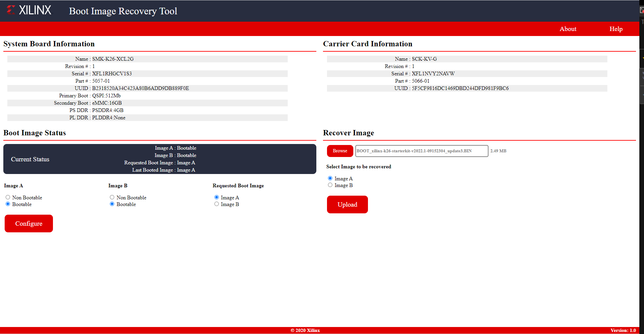Select Image A to be recovered
The height and width of the screenshot is (334, 644).
330,178
